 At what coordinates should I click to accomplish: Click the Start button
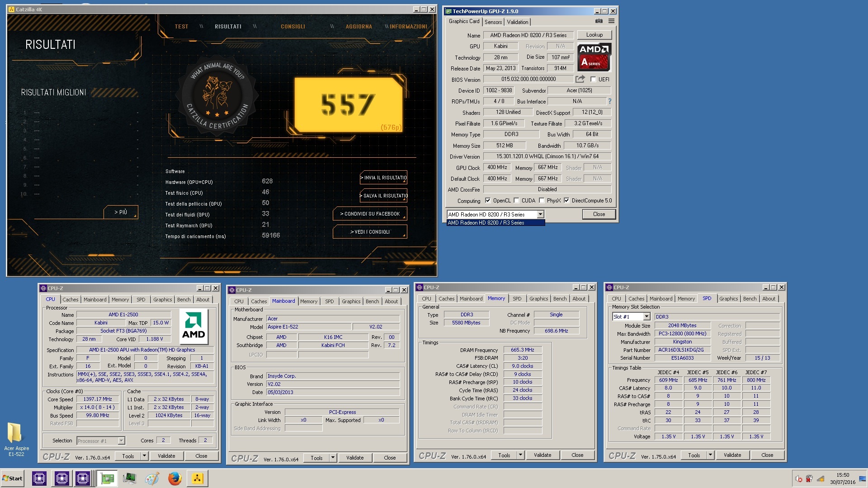pyautogui.click(x=13, y=478)
